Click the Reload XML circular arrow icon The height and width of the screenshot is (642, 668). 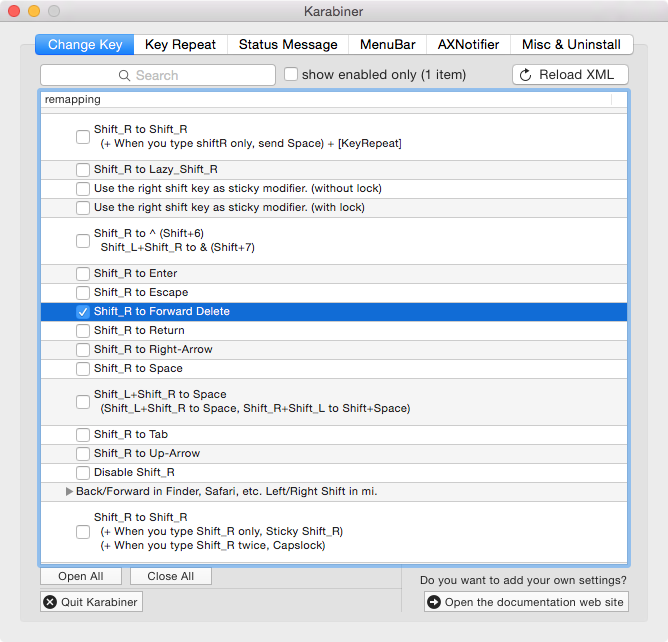(x=526, y=75)
